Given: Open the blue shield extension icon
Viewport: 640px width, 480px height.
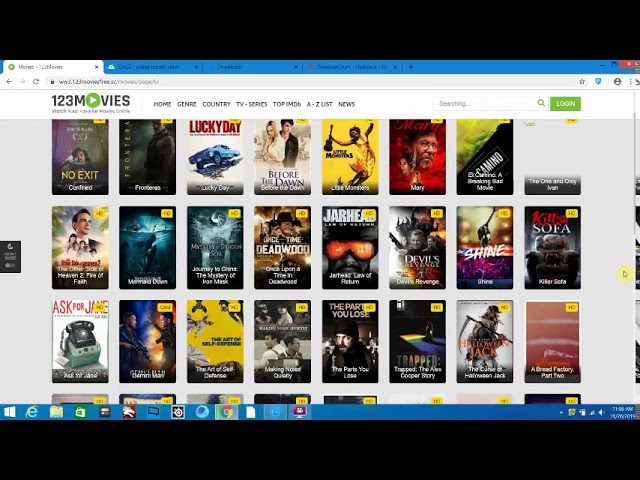Looking at the screenshot, I should pos(598,82).
